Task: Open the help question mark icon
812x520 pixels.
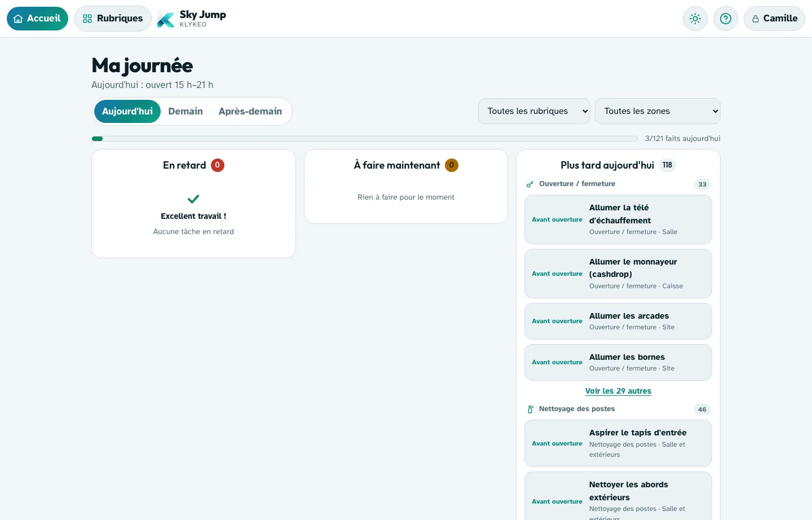Action: [726, 19]
